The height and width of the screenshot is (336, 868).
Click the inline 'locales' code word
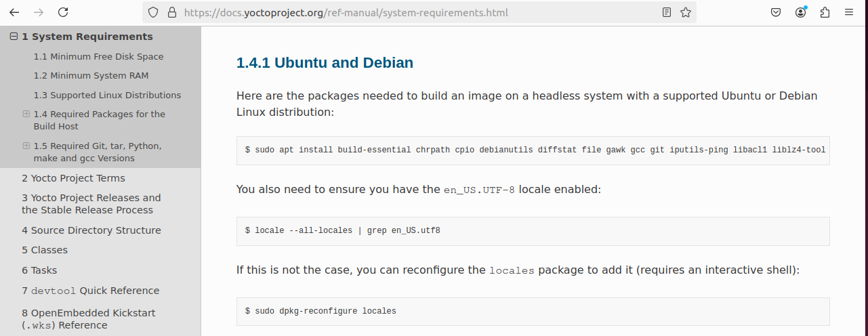point(512,270)
